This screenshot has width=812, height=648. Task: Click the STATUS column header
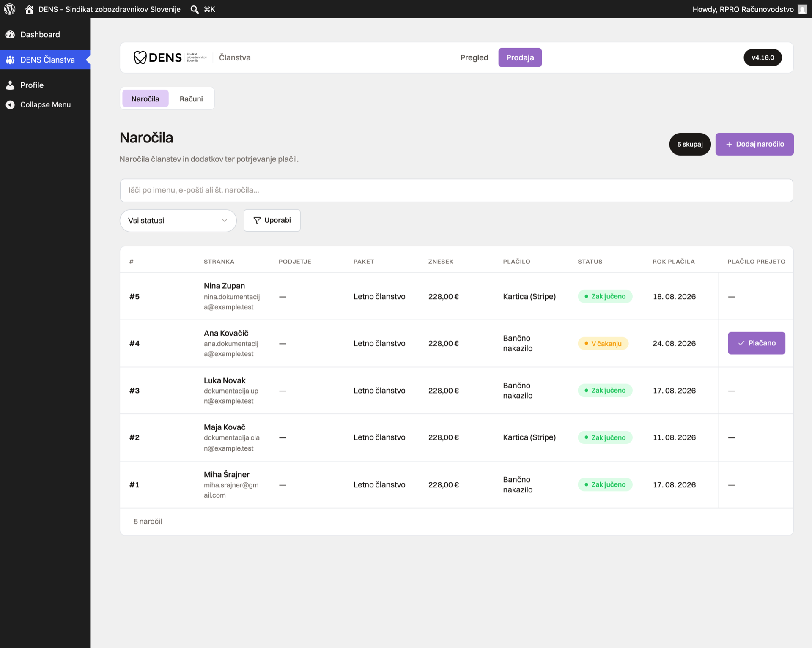(590, 262)
